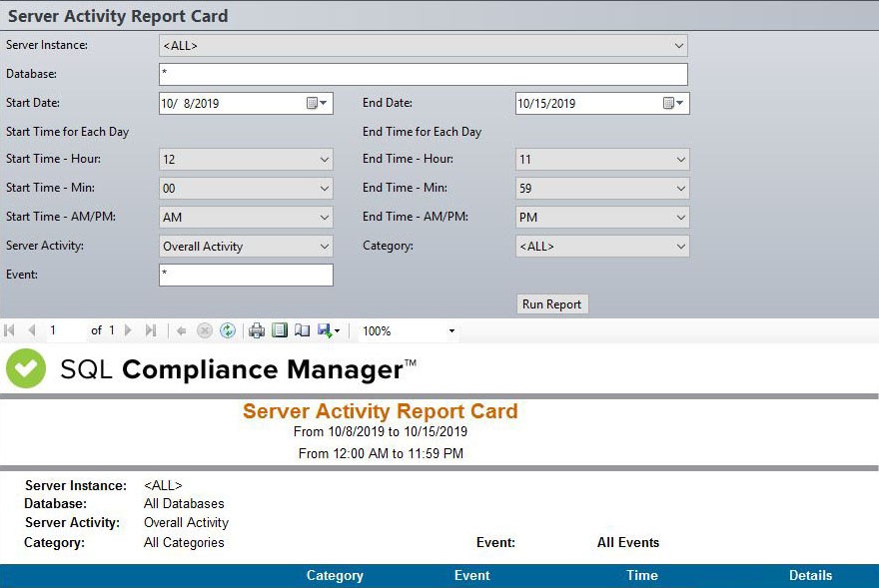Click the Details column header
Viewport: 879px width, 588px height.
coord(811,575)
